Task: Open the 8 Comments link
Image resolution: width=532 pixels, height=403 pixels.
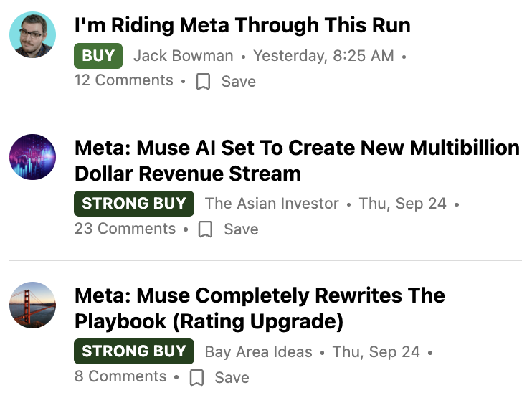Action: pyautogui.click(x=120, y=376)
